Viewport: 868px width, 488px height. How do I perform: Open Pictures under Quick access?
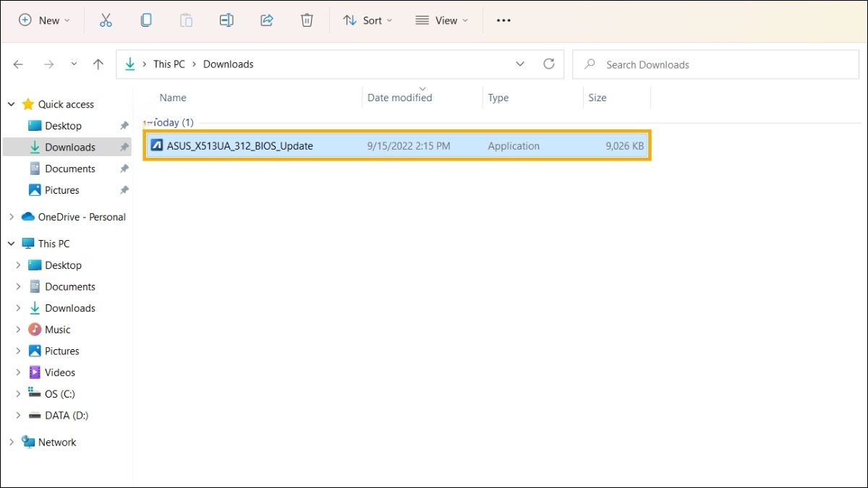[x=62, y=190]
